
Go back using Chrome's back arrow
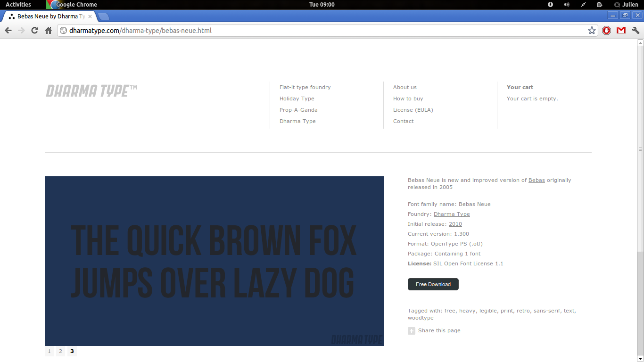pos(8,31)
